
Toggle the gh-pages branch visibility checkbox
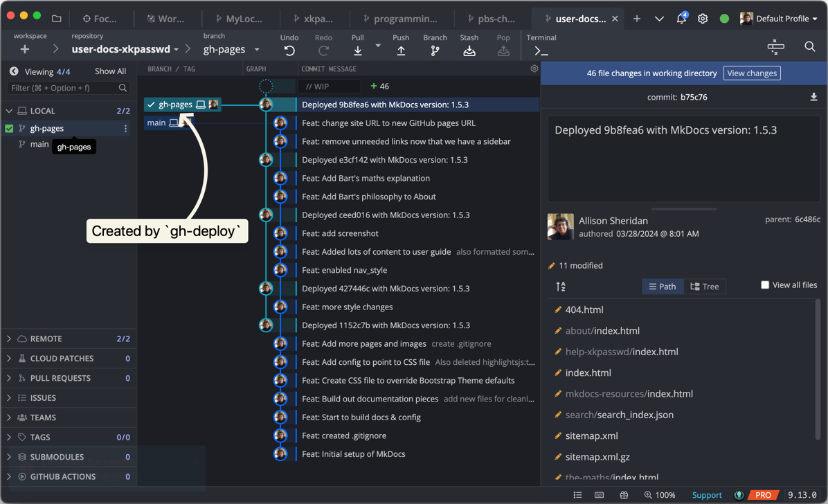[9, 128]
